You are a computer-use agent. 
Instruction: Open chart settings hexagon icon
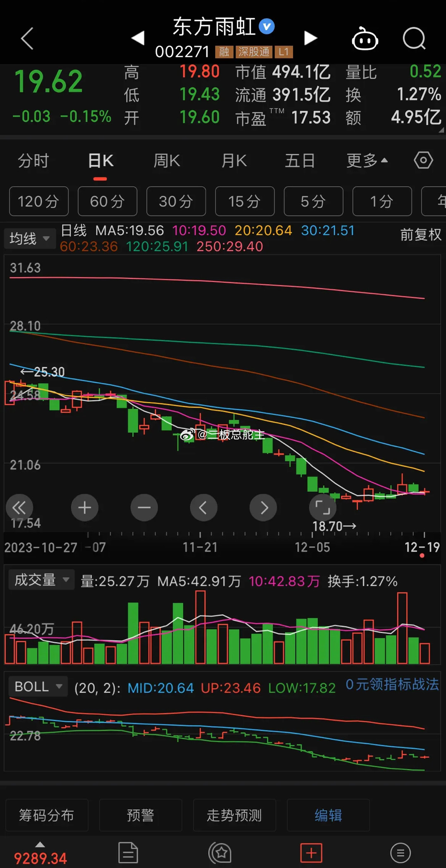423,160
